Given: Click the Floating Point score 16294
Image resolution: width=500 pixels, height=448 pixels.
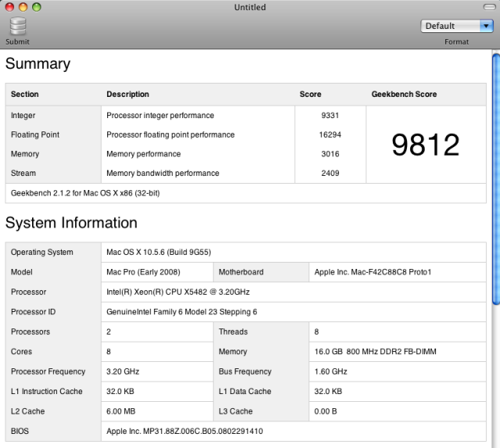Looking at the screenshot, I should 330,134.
